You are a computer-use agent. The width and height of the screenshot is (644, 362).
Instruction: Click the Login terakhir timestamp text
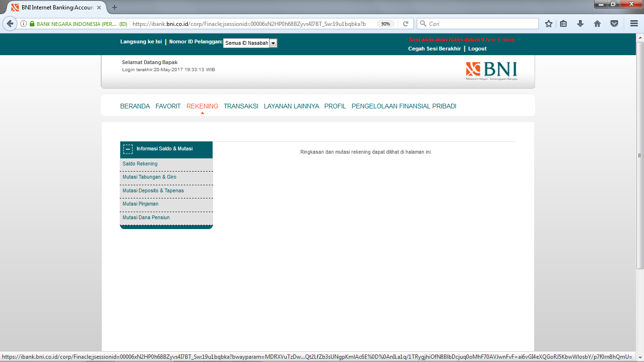(x=168, y=69)
